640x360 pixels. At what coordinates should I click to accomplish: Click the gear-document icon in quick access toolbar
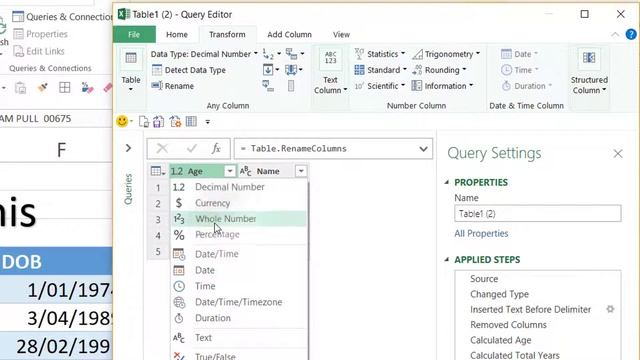click(x=176, y=122)
